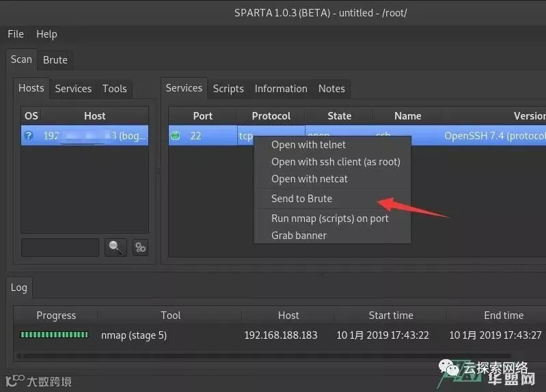Open the Scripts tab

pos(228,89)
